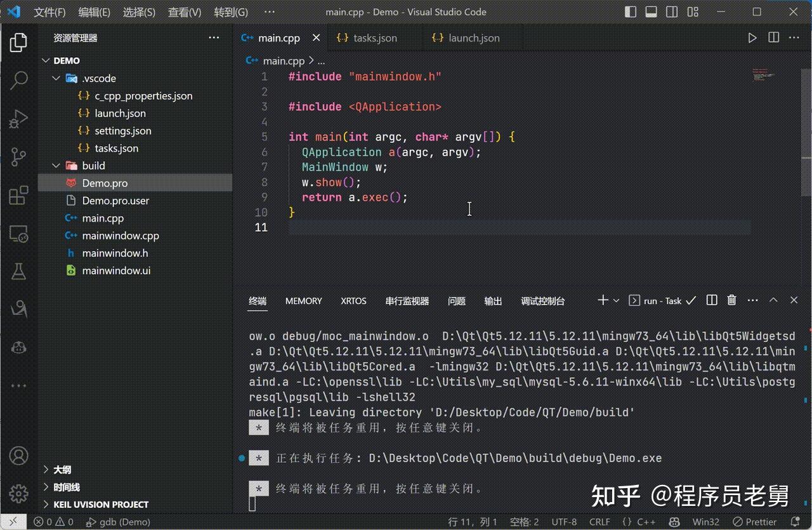This screenshot has width=812, height=530.
Task: Open the Accounts icon in activity bar
Action: coord(18,456)
